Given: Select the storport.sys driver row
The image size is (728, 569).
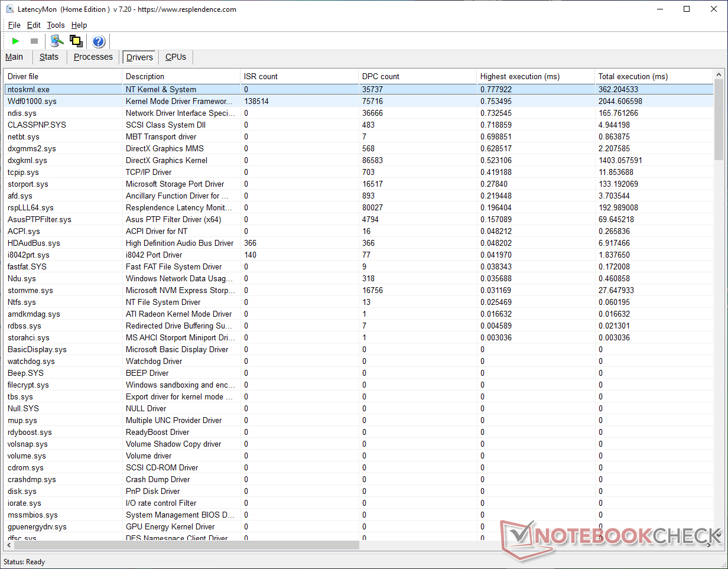Looking at the screenshot, I should tap(359, 184).
